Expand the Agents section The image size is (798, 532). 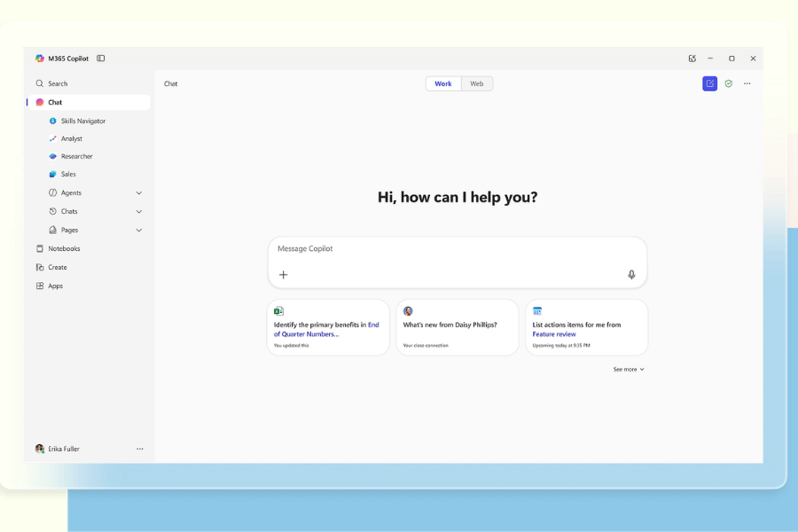[x=139, y=192]
